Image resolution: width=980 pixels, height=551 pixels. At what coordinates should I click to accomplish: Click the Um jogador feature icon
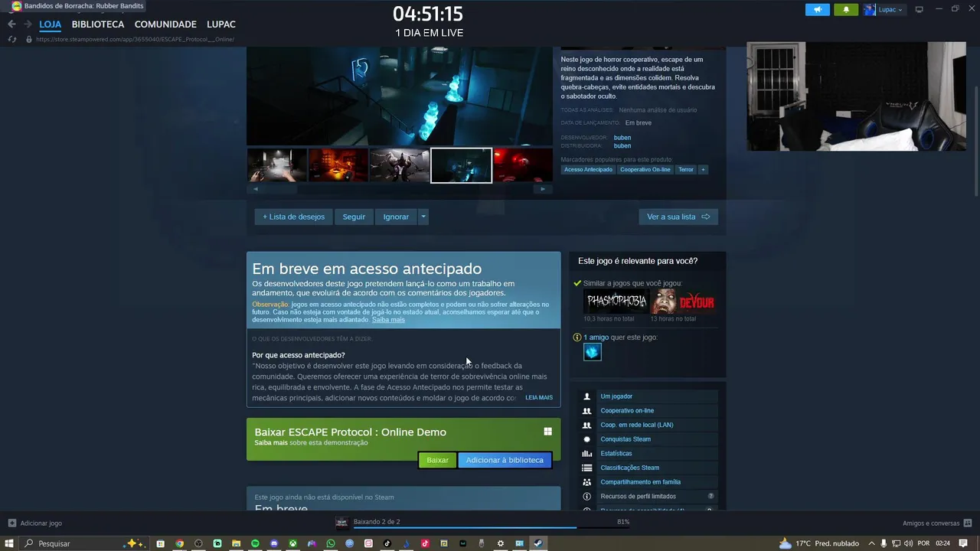[x=586, y=396]
